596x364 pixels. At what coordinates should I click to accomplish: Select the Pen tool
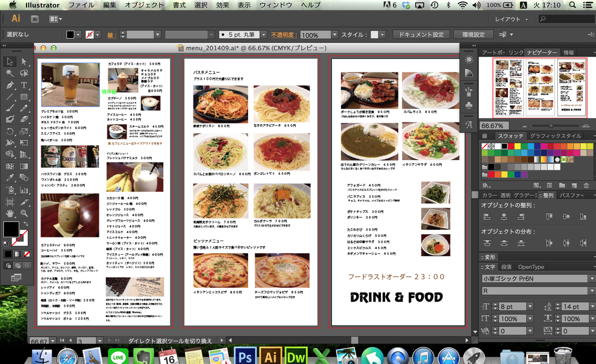click(10, 85)
